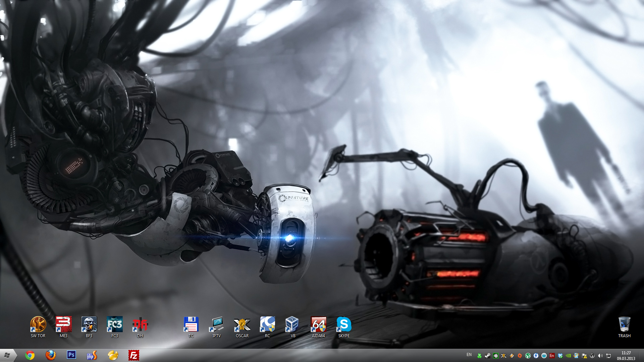
Task: Open the SW TOR desktop shortcut
Action: 38,327
